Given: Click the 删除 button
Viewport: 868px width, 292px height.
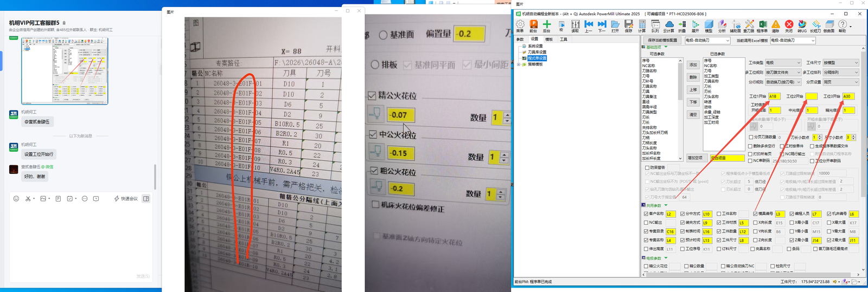Looking at the screenshot, I should [x=693, y=77].
